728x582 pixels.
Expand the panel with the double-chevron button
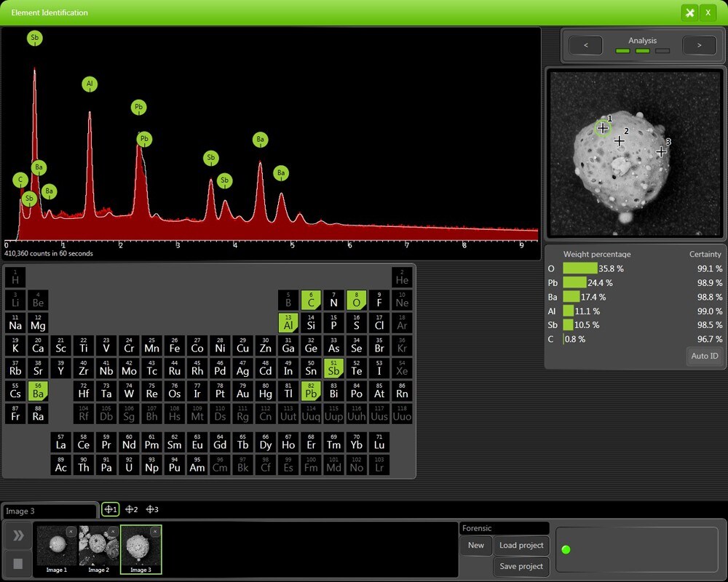pyautogui.click(x=17, y=535)
